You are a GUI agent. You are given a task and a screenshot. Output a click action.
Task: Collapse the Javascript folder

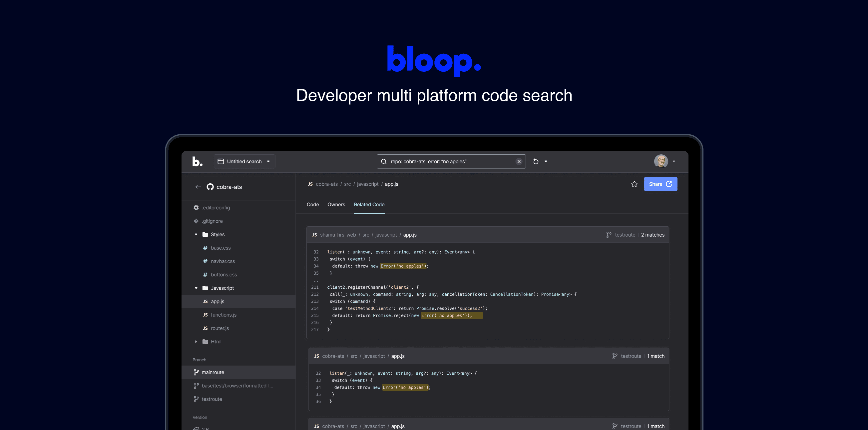click(x=196, y=288)
